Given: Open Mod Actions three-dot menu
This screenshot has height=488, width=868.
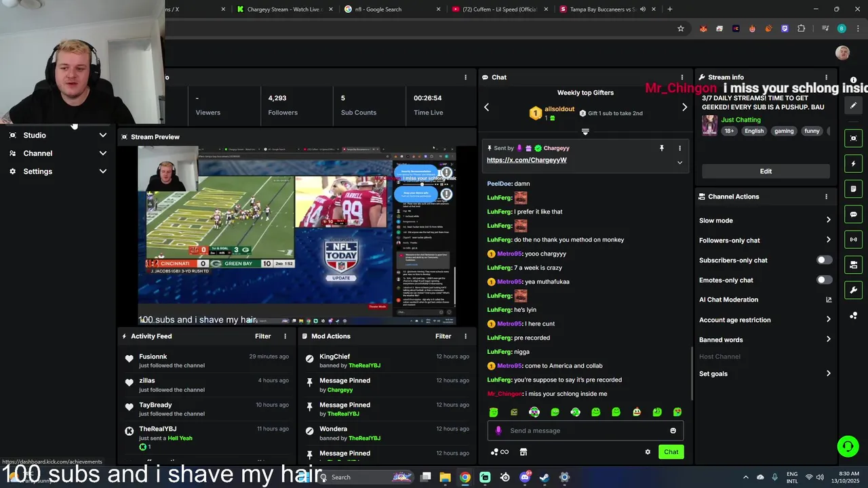Looking at the screenshot, I should tap(465, 336).
